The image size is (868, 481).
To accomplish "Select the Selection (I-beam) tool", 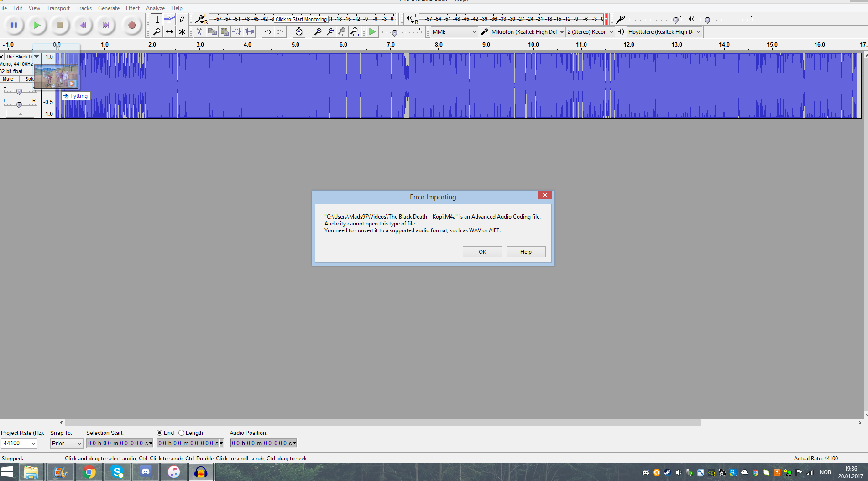I will [157, 19].
